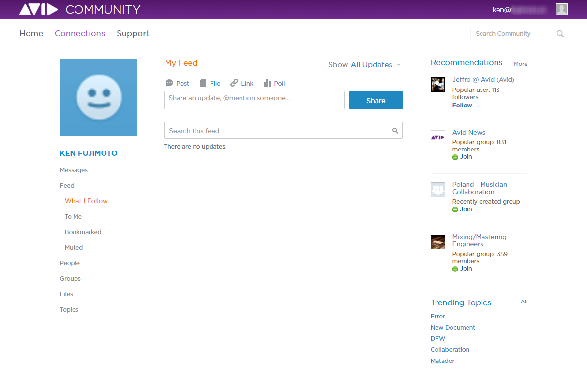The image size is (587, 392).
Task: Click green plus icon for Mixing/Mastering Engineers
Action: [455, 269]
